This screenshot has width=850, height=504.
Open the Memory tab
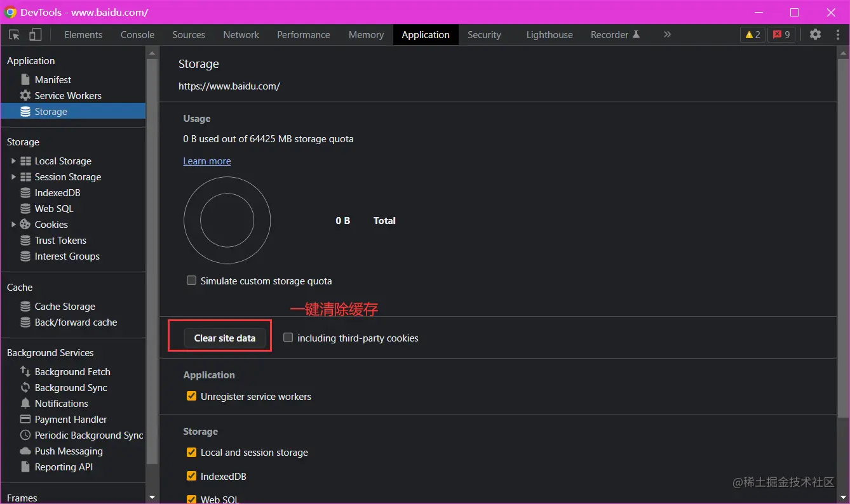tap(366, 35)
